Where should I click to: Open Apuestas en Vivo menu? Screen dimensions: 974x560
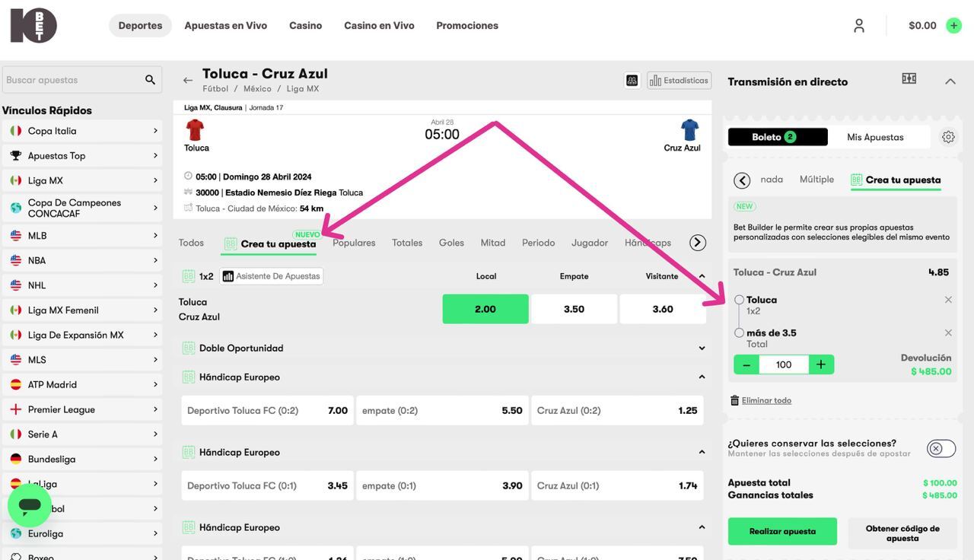225,25
